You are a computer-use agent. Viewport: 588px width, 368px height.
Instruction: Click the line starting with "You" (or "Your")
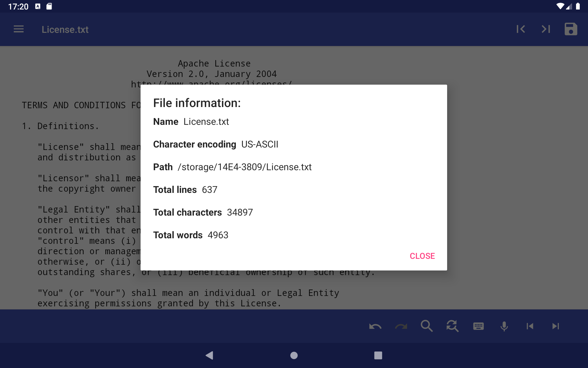click(x=188, y=293)
